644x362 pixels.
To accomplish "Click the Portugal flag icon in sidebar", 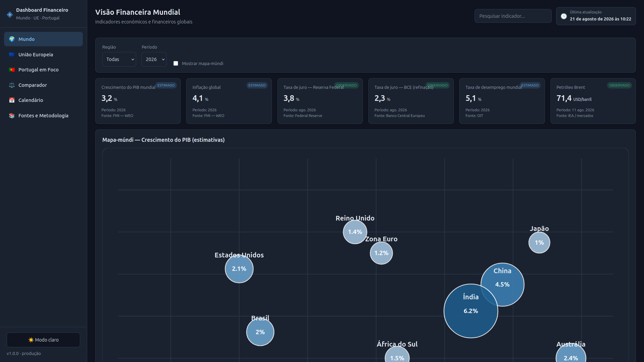I will 12,70.
